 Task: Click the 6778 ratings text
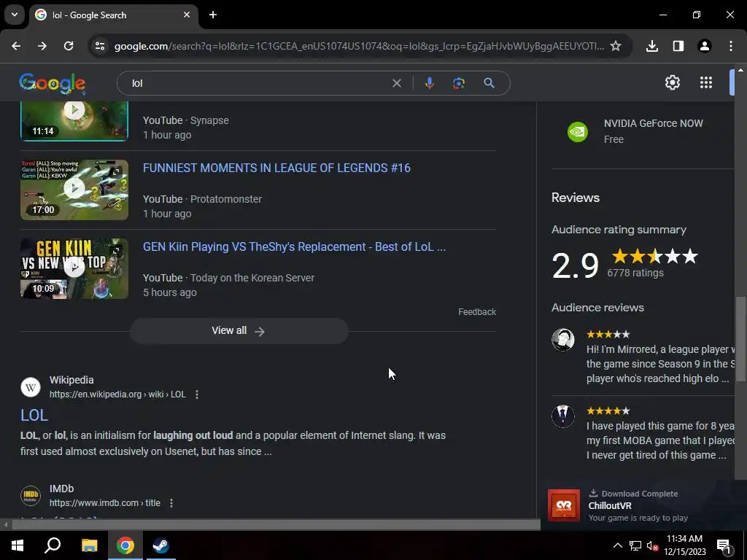click(635, 273)
